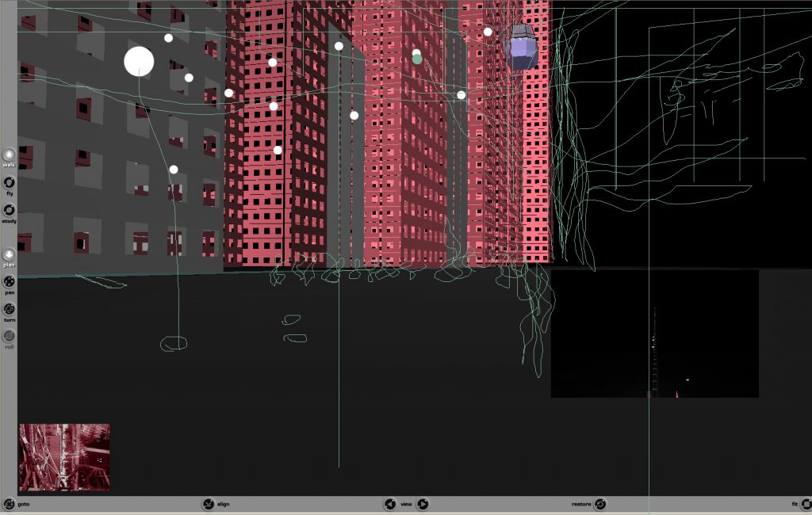
Task: Choose the plan navigation mode
Action: click(9, 254)
